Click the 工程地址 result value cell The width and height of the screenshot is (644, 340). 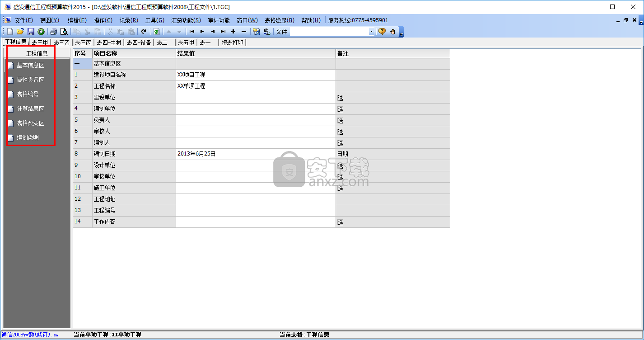point(256,199)
